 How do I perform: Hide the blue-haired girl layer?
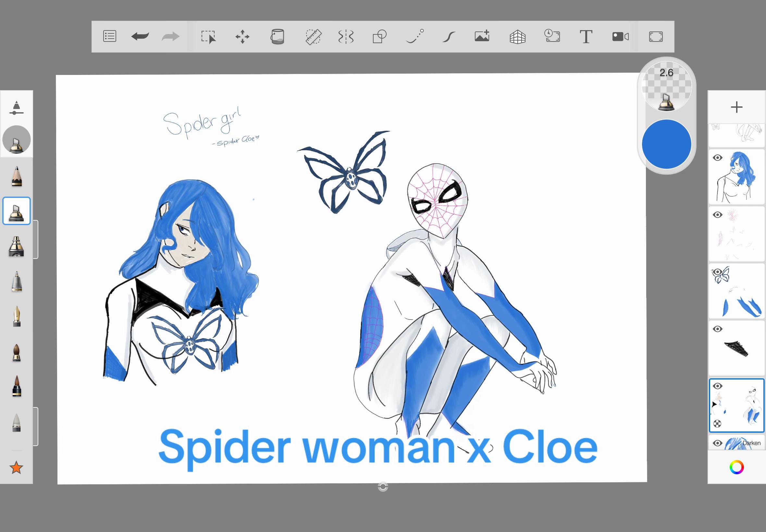tap(718, 158)
